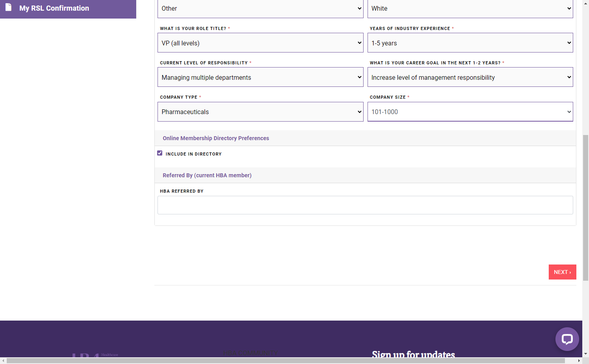Click the red NEXT button

click(563, 272)
